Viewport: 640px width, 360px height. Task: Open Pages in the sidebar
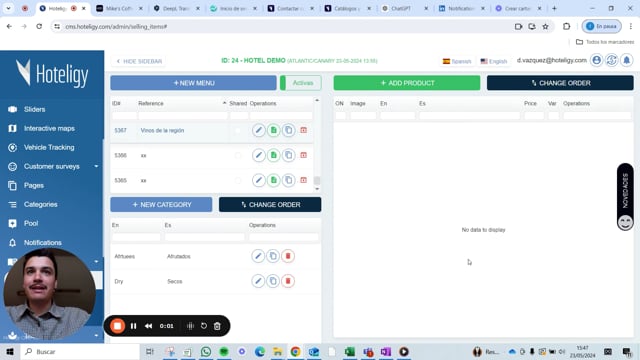(x=33, y=185)
